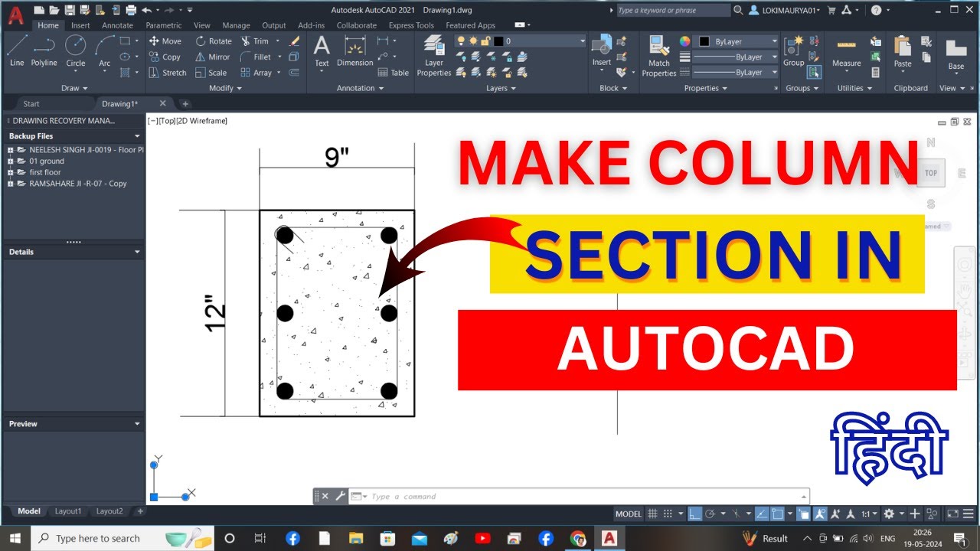The width and height of the screenshot is (980, 551).
Task: Click the MODEL button in status bar
Action: coord(629,514)
